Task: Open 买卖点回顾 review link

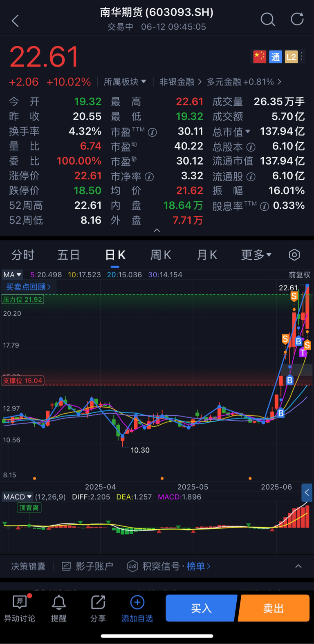Action: click(29, 287)
